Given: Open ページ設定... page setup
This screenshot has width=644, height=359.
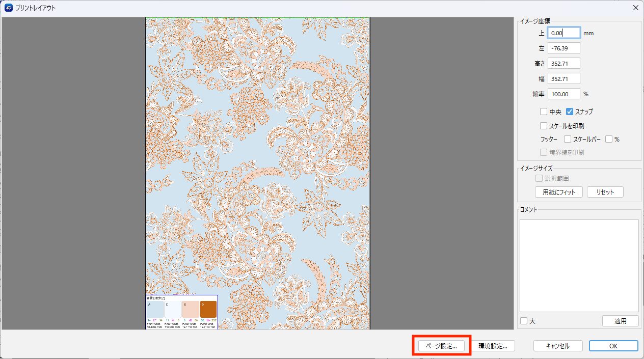Looking at the screenshot, I should coord(441,346).
